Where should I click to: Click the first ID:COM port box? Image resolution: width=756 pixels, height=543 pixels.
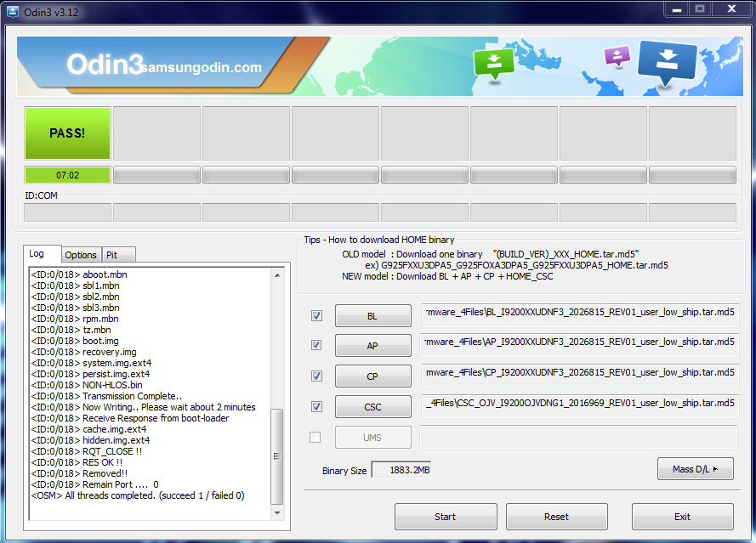(x=67, y=212)
